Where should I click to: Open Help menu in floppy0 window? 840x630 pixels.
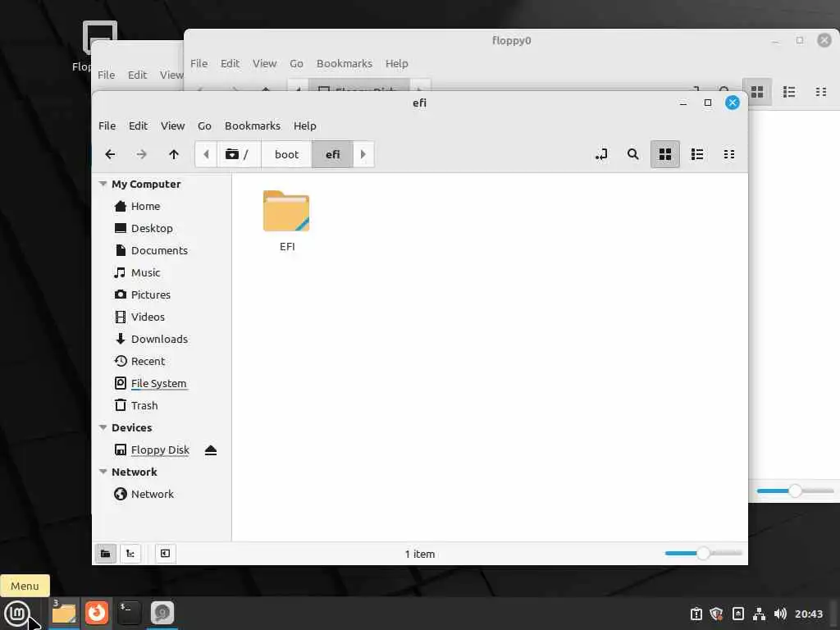tap(397, 63)
